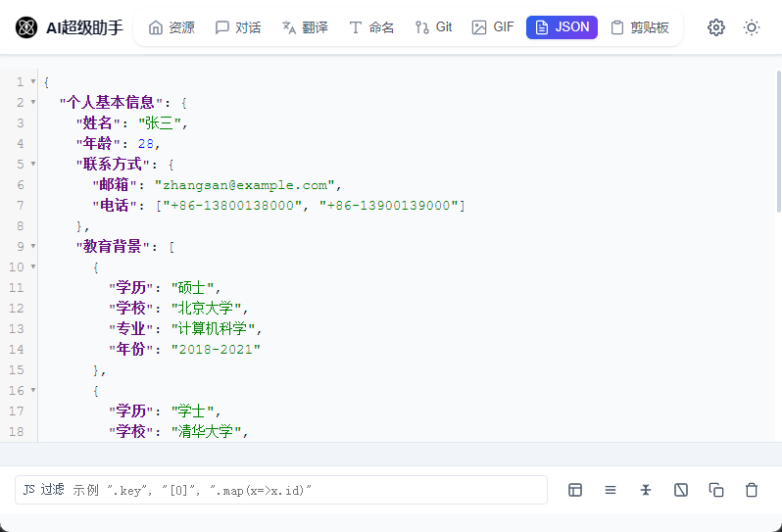782x532 pixels.
Task: Open the settings gear icon
Action: [x=716, y=27]
